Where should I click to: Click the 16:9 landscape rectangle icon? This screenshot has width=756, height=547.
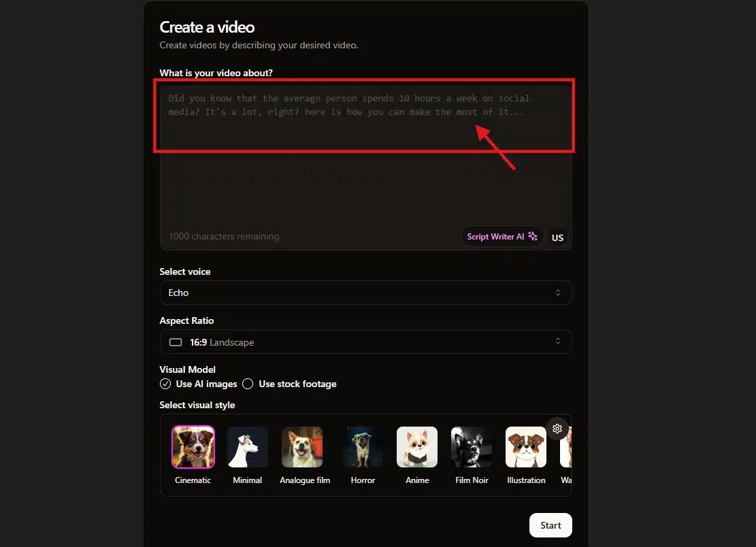[x=176, y=342]
